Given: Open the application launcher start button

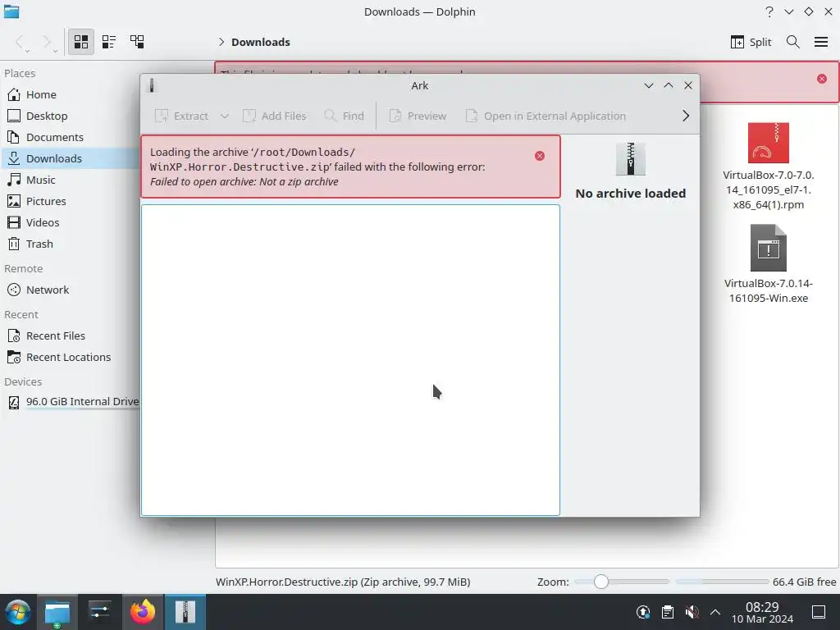Looking at the screenshot, I should click(x=18, y=612).
